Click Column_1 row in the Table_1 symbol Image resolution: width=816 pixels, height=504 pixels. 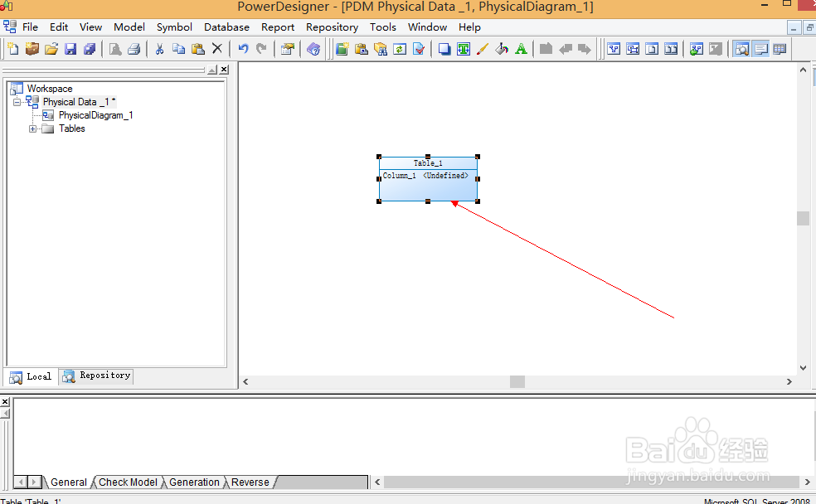[425, 176]
